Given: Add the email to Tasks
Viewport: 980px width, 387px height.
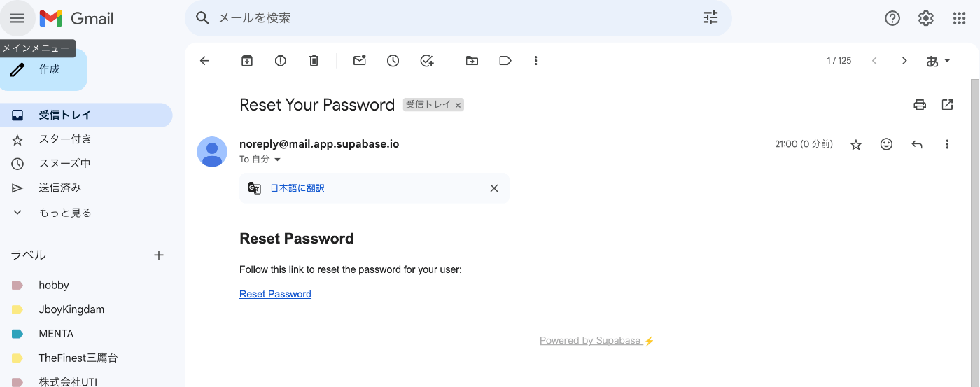Looking at the screenshot, I should (427, 61).
